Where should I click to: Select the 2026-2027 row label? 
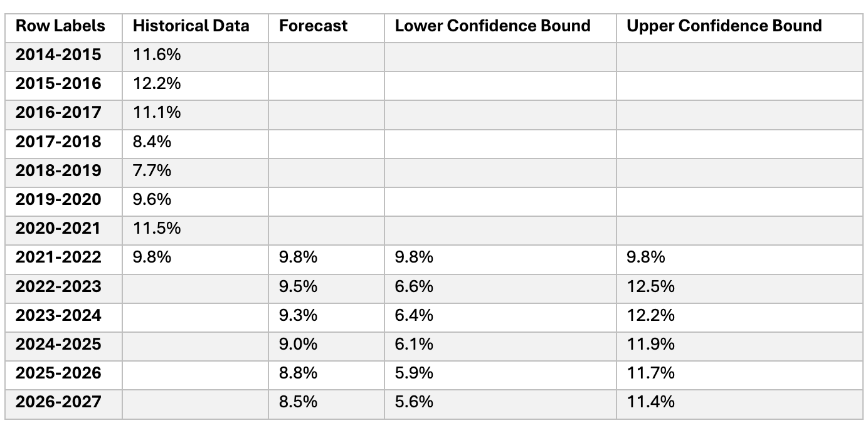(x=63, y=402)
